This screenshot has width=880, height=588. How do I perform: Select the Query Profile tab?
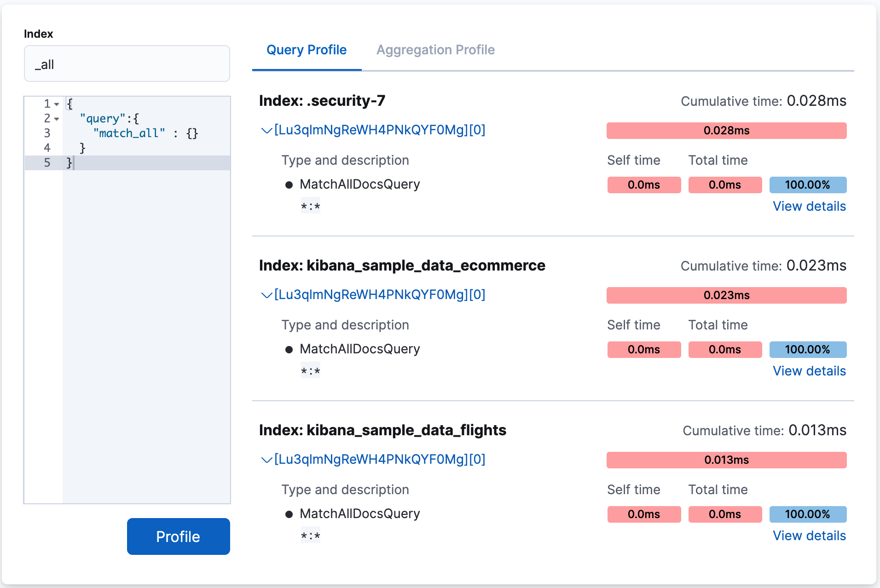tap(307, 50)
